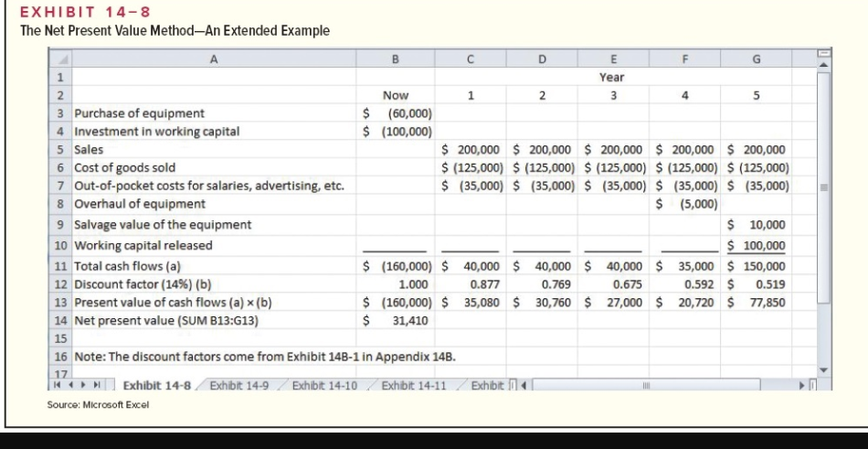
Task: Select row 14 header
Action: 61,320
